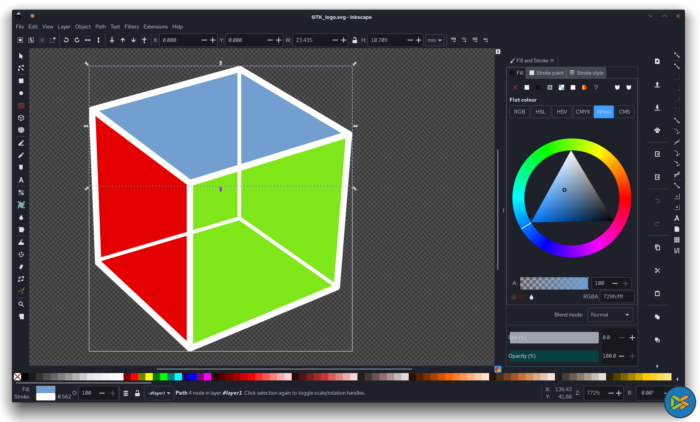Choose the HSV colour mode button
The height and width of the screenshot is (422, 700).
pyautogui.click(x=562, y=112)
